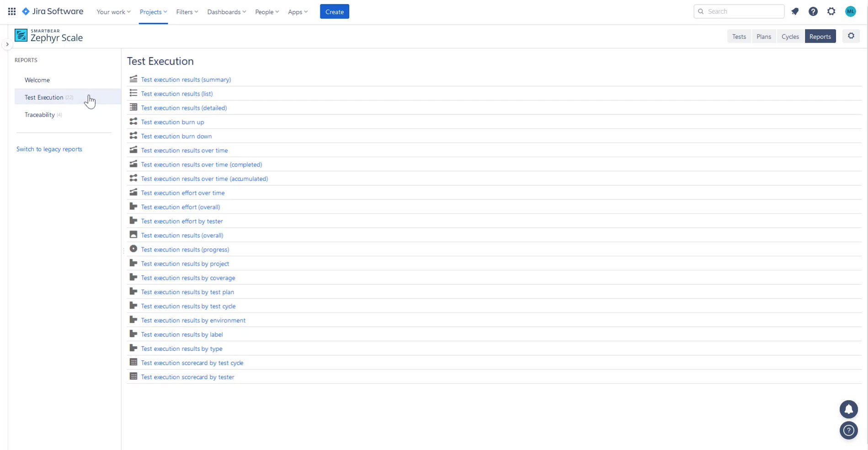Open Test execution scorecard by test cycle
The image size is (868, 450).
pos(192,363)
